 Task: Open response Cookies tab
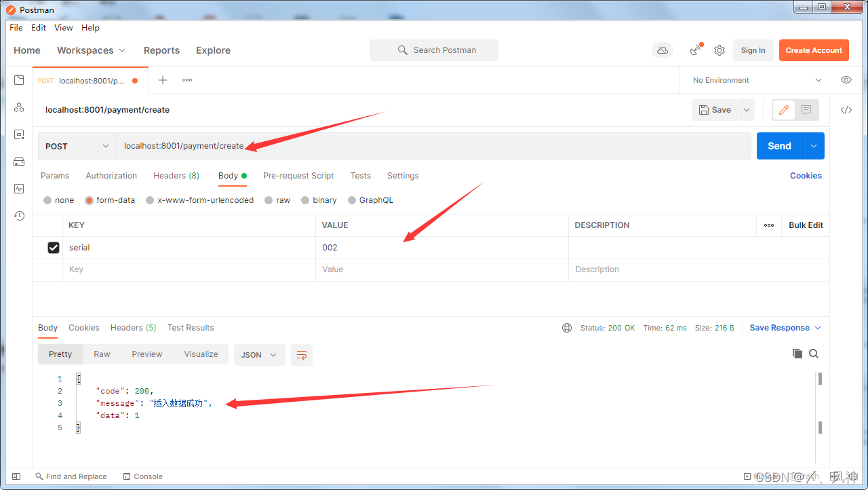84,328
